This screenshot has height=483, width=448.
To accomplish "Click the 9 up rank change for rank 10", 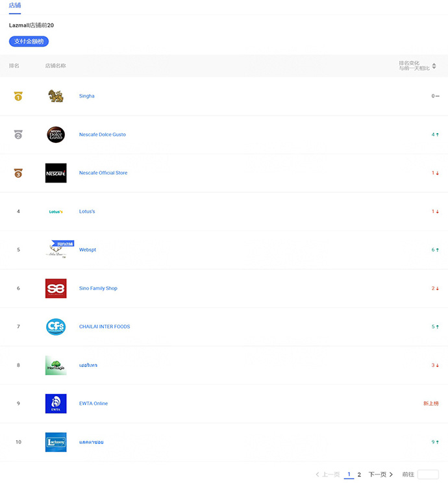I will (435, 442).
